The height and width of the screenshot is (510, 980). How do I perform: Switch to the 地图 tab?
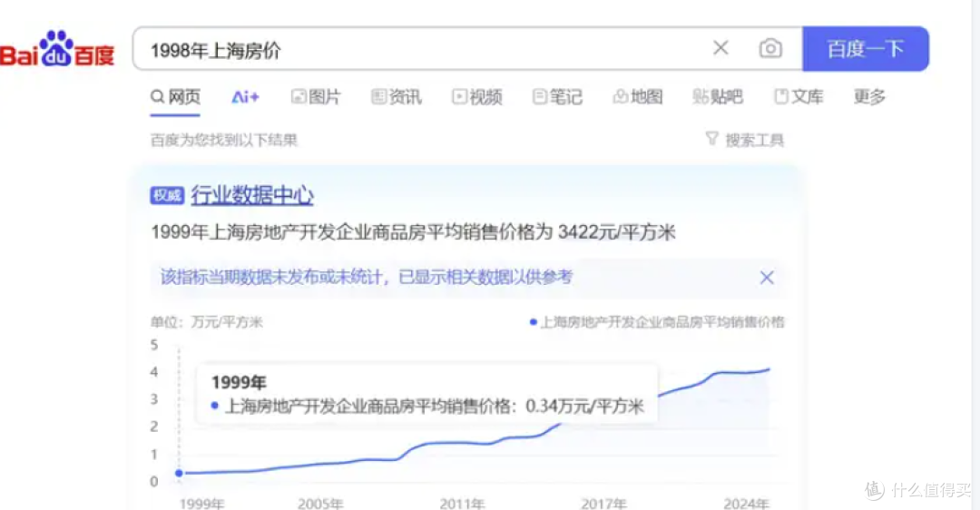tap(638, 97)
